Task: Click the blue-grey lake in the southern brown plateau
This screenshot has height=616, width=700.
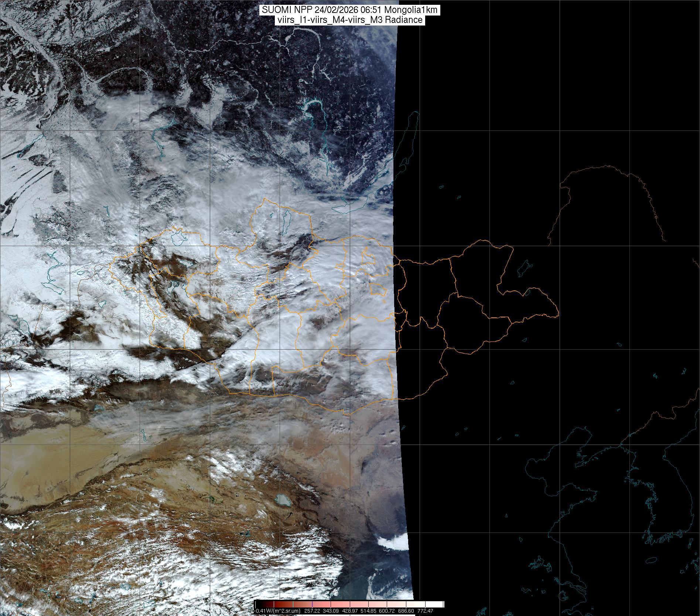Action: point(282,501)
